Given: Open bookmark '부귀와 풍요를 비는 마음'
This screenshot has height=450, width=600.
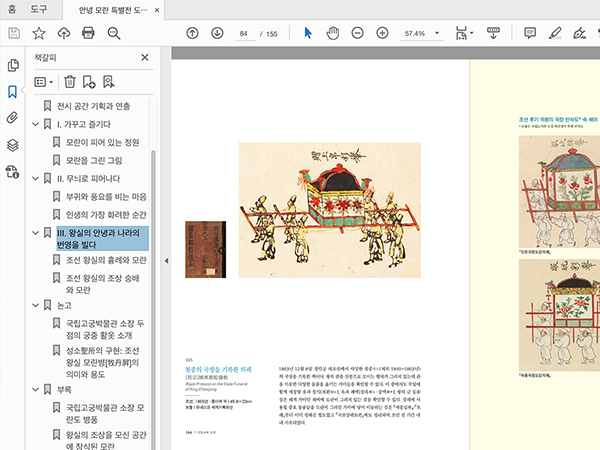Looking at the screenshot, I should click(x=106, y=197).
